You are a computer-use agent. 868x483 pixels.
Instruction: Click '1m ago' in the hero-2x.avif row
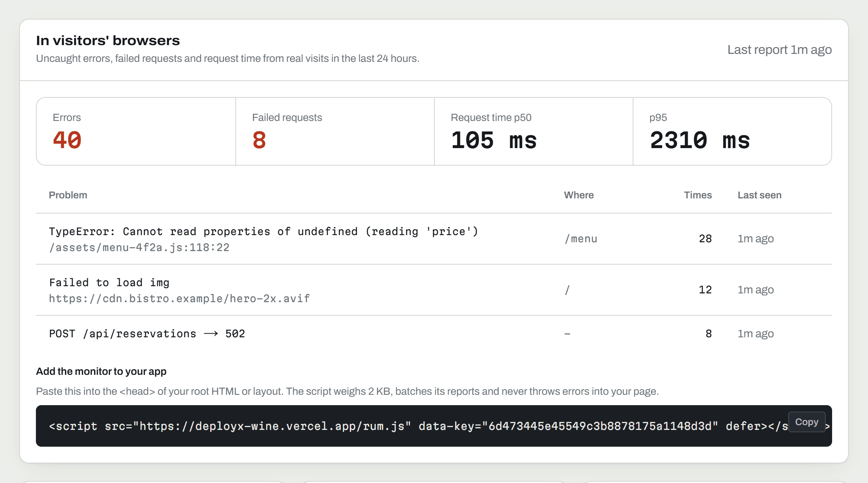pyautogui.click(x=756, y=290)
